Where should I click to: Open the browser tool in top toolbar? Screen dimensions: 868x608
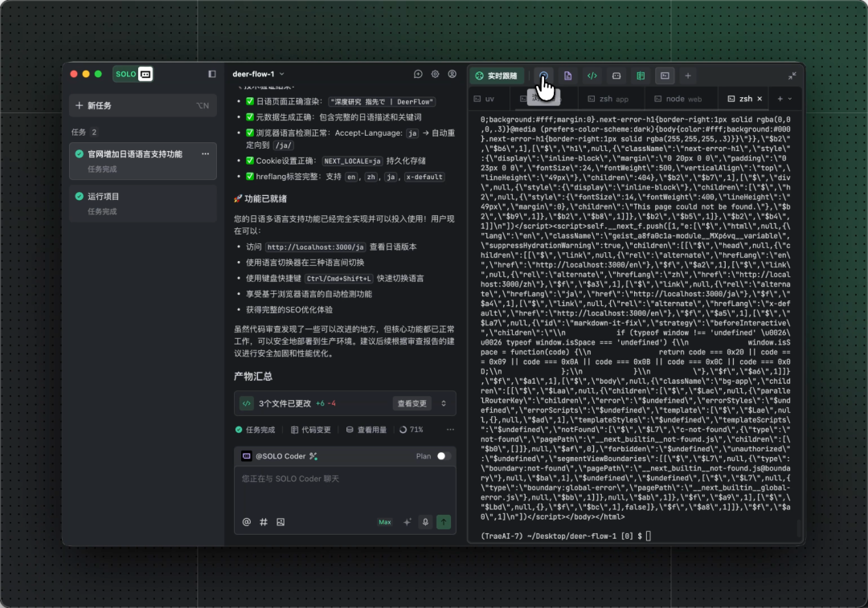point(544,75)
